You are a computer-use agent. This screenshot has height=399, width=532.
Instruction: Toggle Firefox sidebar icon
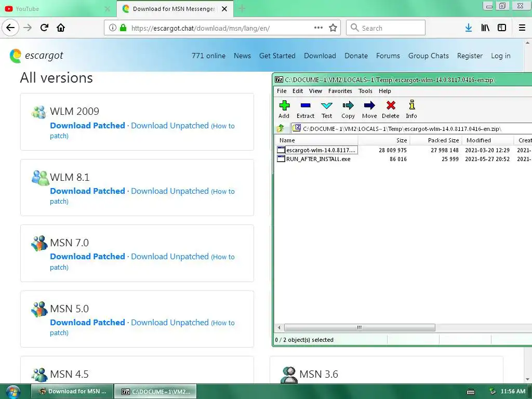[x=502, y=28]
